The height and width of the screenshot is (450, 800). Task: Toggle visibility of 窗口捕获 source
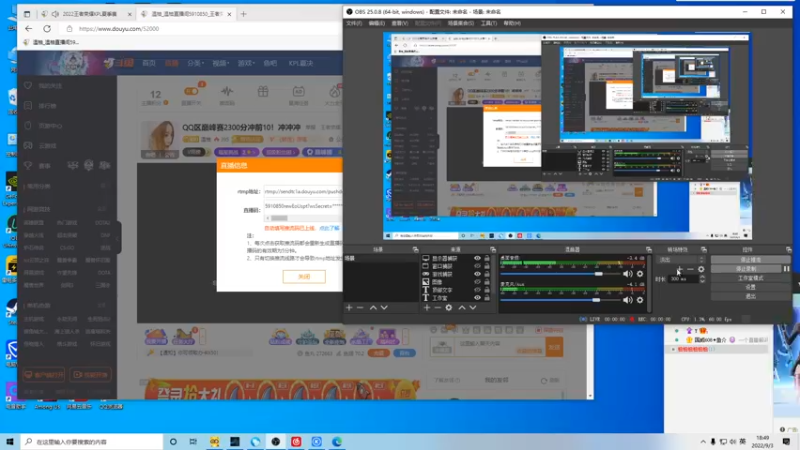[x=477, y=266]
